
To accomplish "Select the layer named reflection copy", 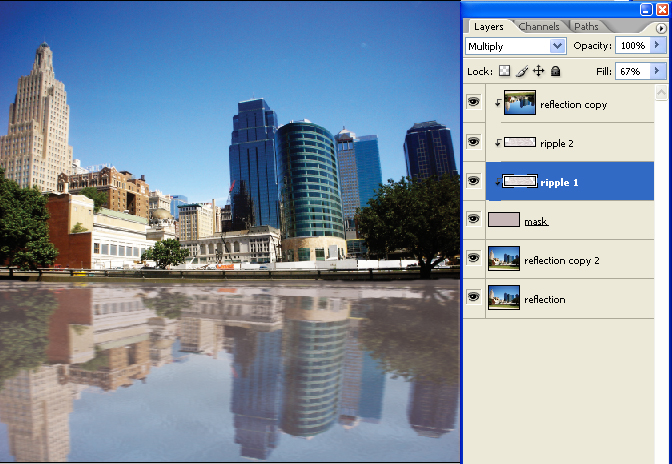I will (x=573, y=105).
